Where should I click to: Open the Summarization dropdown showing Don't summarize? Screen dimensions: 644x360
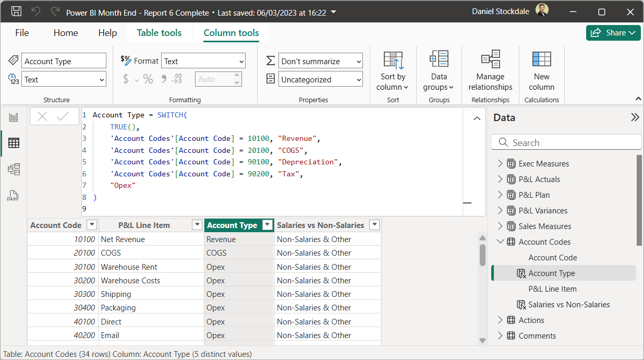click(321, 61)
